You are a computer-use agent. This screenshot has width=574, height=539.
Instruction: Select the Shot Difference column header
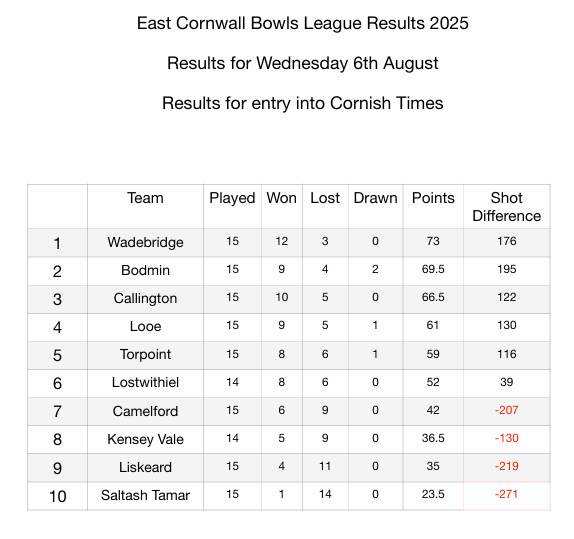(x=507, y=207)
